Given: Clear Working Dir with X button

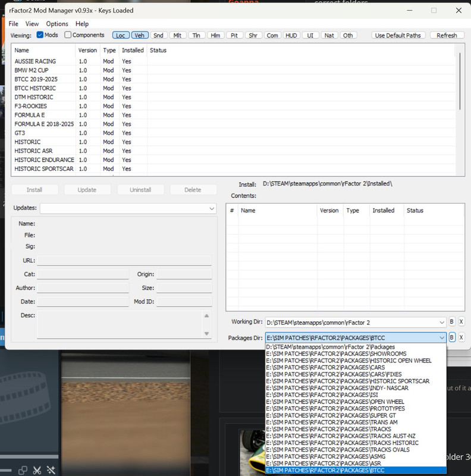Looking at the screenshot, I should tap(461, 322).
